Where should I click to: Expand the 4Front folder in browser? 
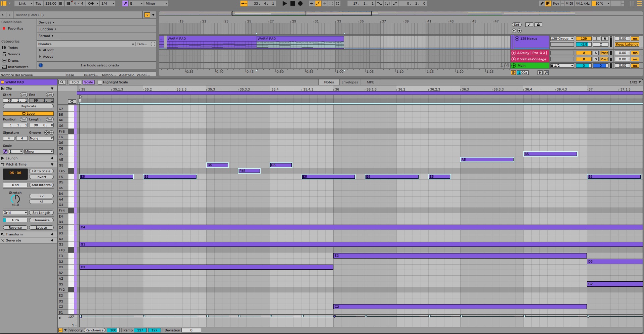tap(40, 50)
